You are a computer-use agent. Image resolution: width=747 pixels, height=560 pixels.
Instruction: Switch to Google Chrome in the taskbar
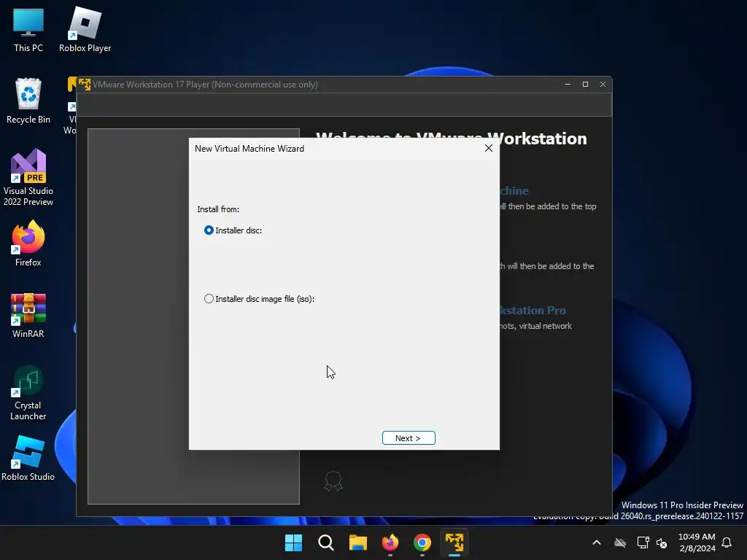point(422,542)
